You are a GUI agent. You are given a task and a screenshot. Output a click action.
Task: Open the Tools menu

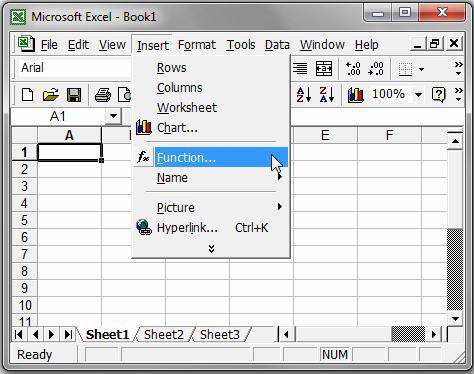click(241, 45)
